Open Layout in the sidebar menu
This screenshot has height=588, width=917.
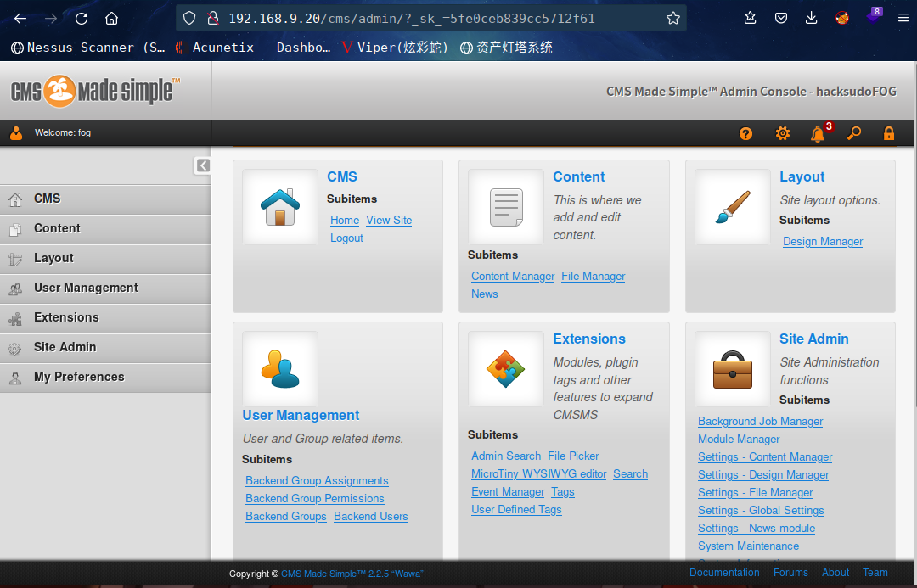105,258
